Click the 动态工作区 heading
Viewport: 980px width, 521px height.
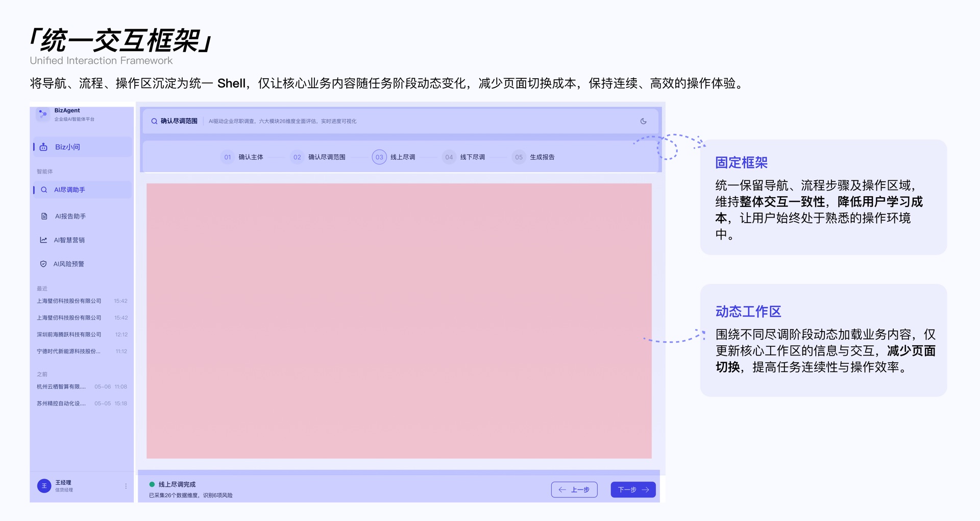tap(748, 312)
